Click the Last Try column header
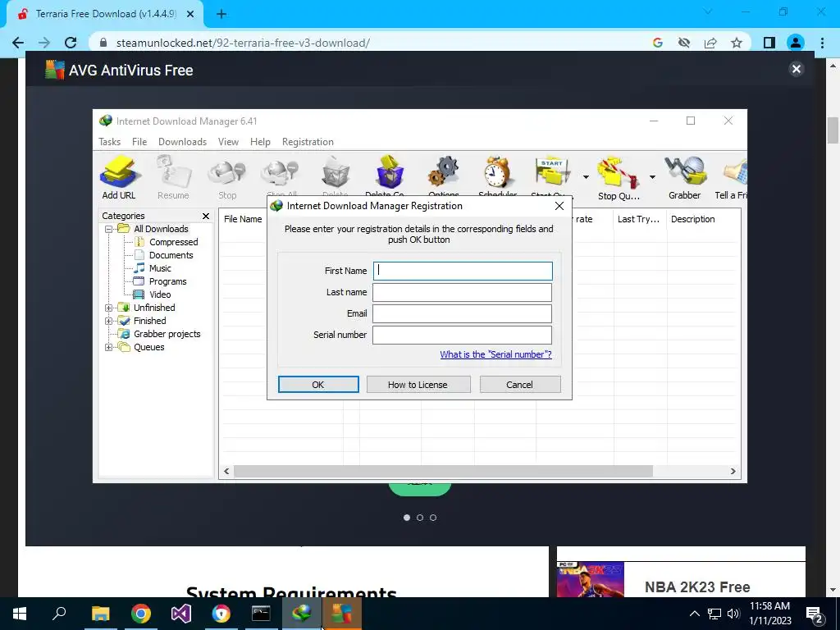 point(640,219)
